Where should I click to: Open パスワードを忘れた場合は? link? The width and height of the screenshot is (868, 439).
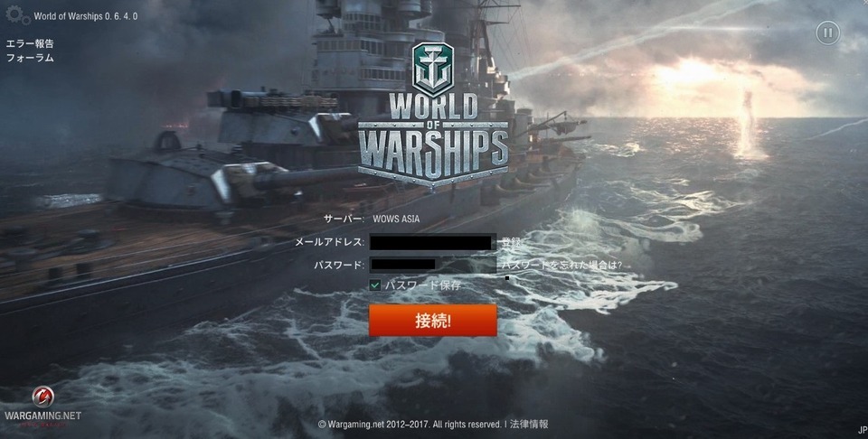point(561,265)
